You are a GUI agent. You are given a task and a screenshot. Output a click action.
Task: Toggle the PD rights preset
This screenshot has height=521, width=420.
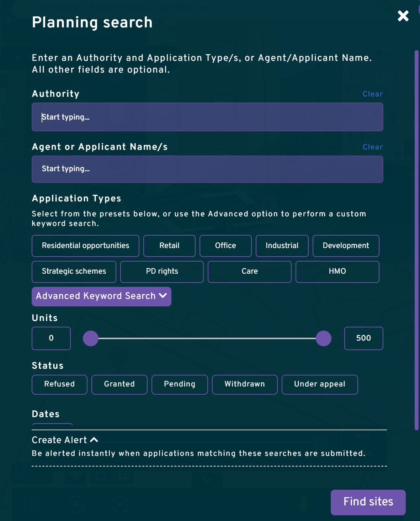tap(162, 272)
